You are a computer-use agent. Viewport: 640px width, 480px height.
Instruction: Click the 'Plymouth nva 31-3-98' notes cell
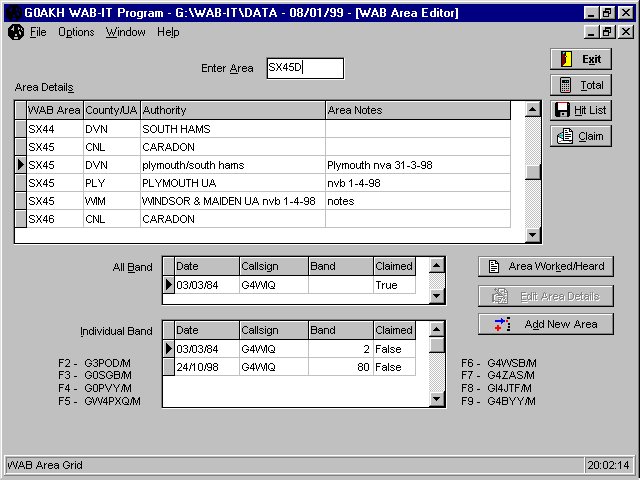tap(418, 165)
